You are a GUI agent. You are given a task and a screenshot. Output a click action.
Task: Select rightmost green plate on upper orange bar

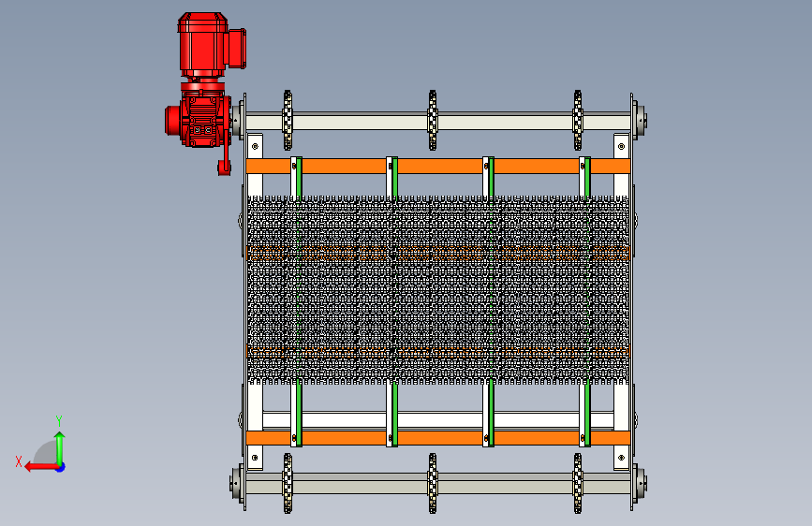point(587,178)
